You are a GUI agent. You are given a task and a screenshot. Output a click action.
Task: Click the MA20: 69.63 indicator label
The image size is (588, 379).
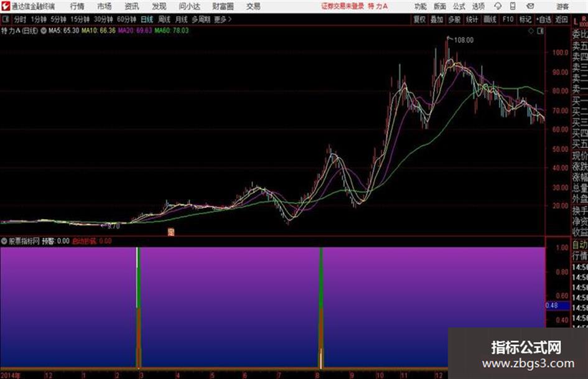click(x=135, y=30)
